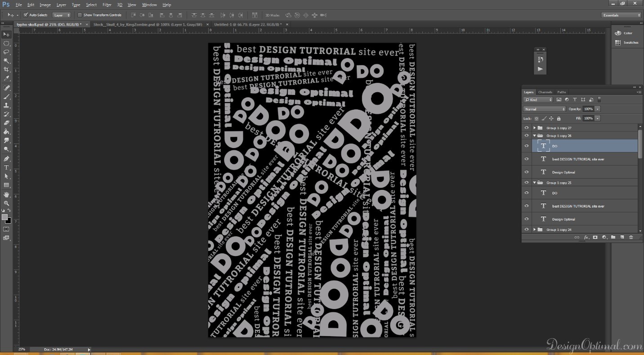Screen dimensions: 644x355
Task: Select the Elliptical Marquee tool
Action: click(x=6, y=43)
